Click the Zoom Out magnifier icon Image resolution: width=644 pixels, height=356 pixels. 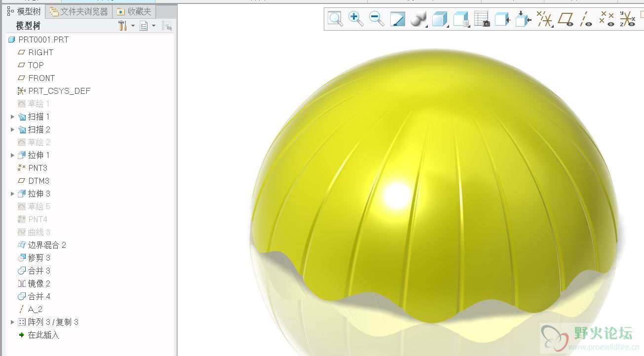[377, 19]
